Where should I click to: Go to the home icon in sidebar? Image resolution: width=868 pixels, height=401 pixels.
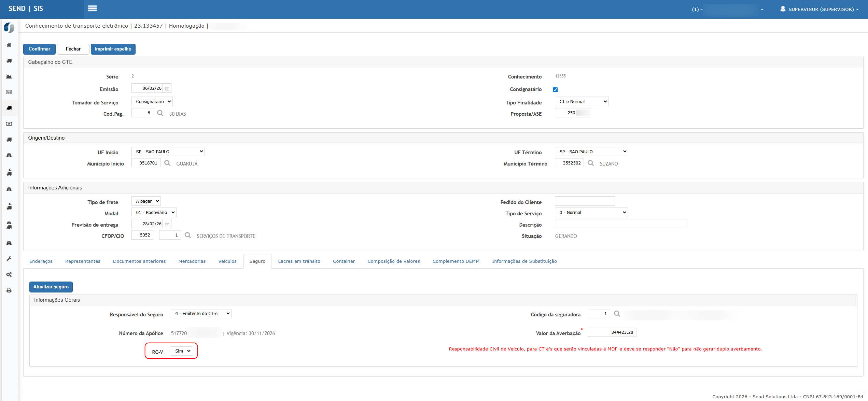pos(9,45)
